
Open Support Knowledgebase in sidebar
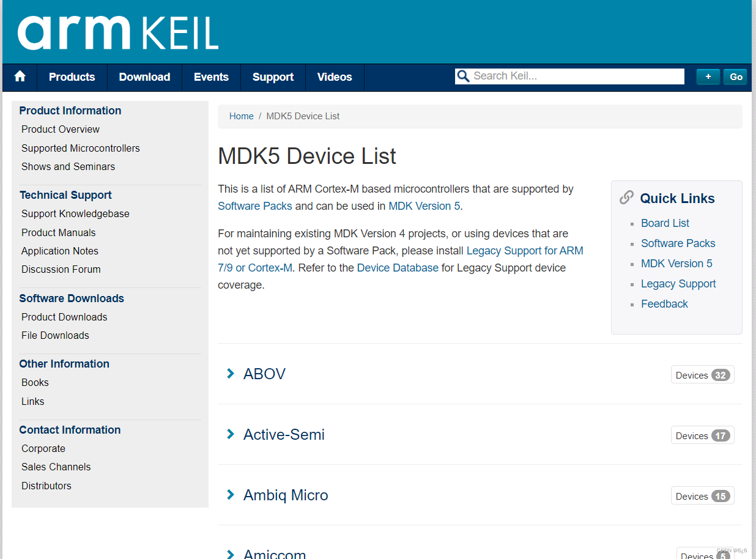(x=75, y=213)
